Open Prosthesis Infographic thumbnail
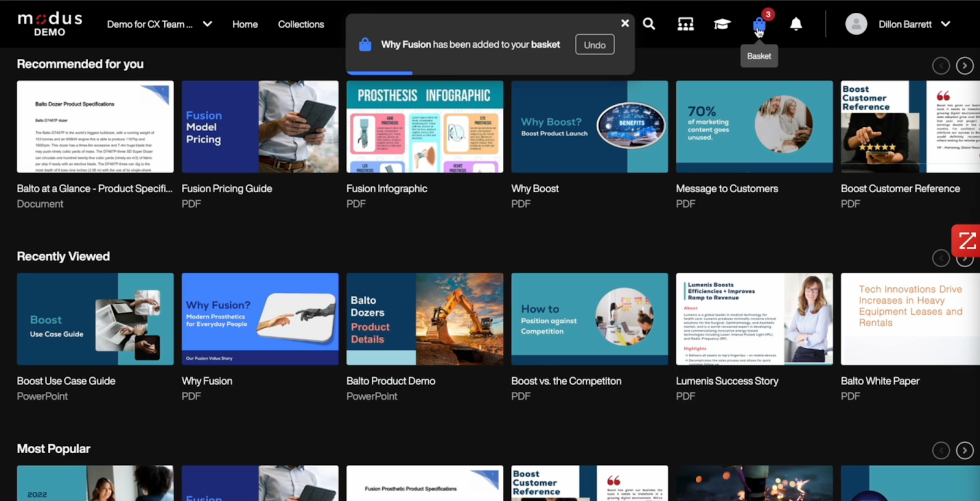The height and width of the screenshot is (501, 980). (424, 127)
